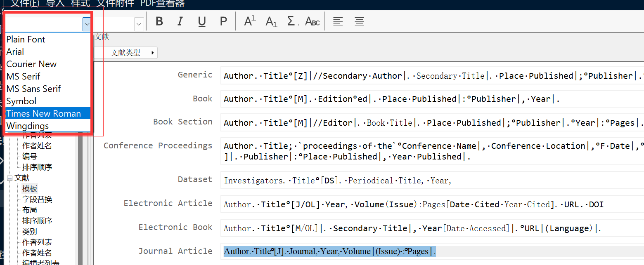Viewport: 644px width, 265px height.
Task: Choose Arial from font list
Action: pyautogui.click(x=48, y=52)
